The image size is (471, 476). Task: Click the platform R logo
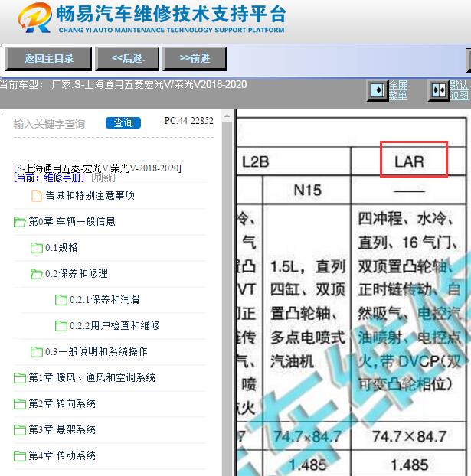pyautogui.click(x=35, y=18)
